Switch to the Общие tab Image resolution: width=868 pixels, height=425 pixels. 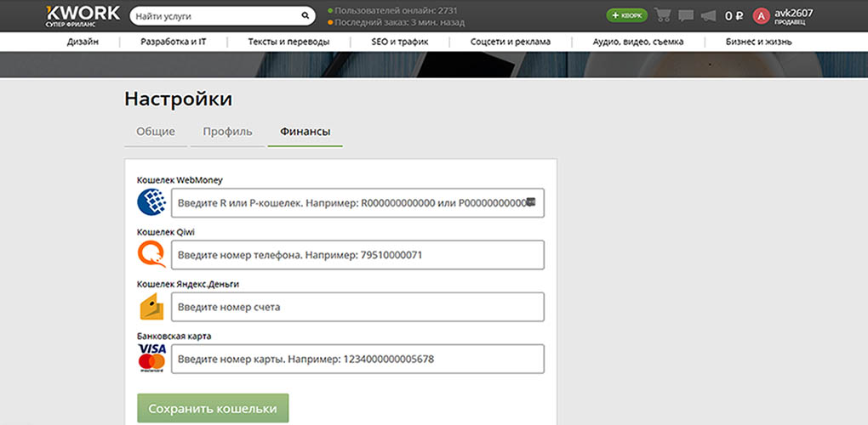[156, 132]
